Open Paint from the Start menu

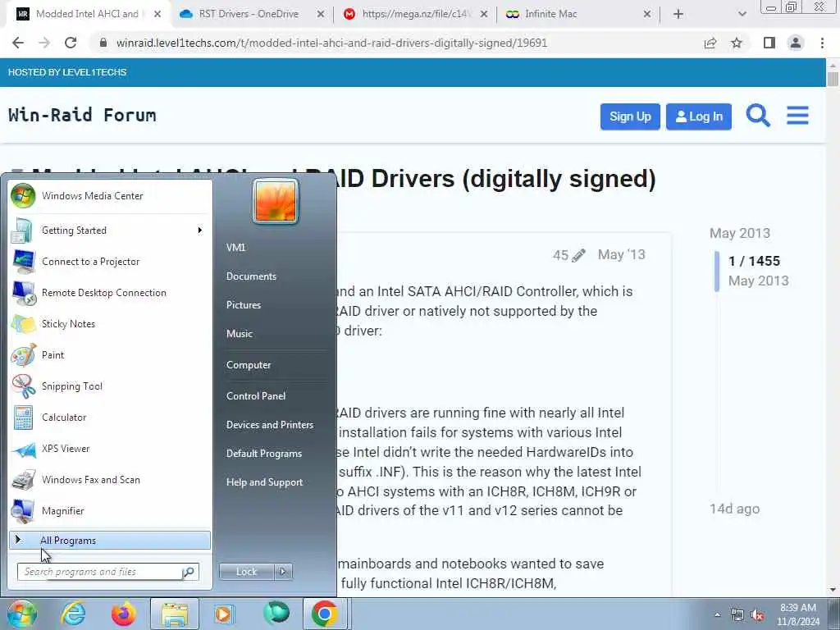click(110, 354)
